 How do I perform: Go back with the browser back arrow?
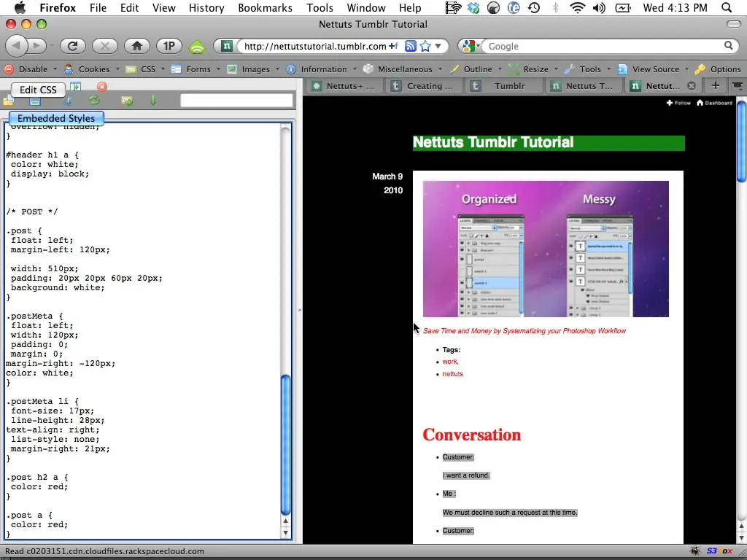[x=16, y=46]
